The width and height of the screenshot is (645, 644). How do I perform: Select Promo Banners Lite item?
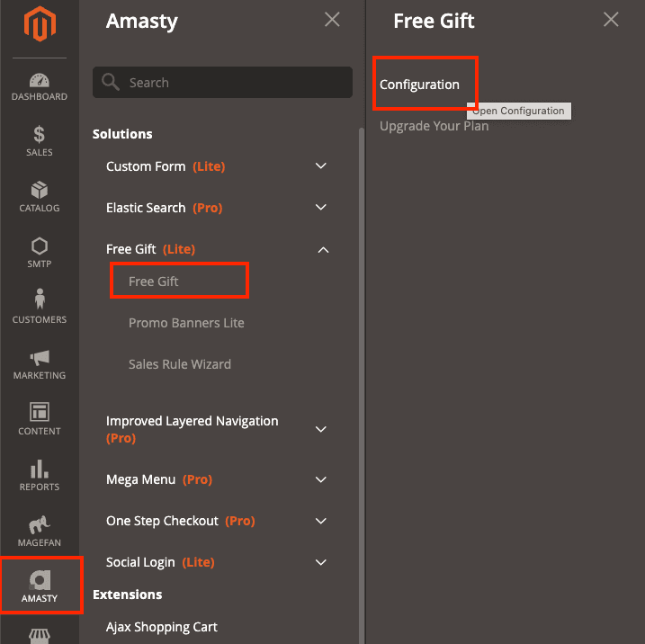[186, 323]
